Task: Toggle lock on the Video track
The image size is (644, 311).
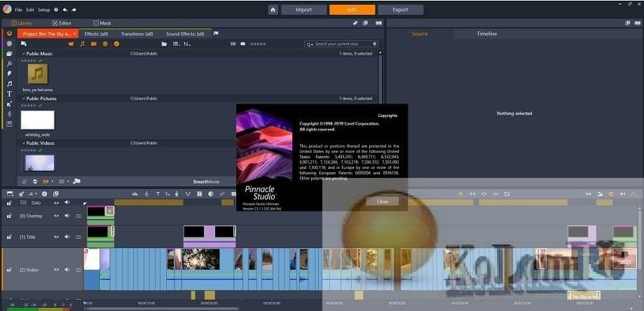Action: (x=9, y=269)
